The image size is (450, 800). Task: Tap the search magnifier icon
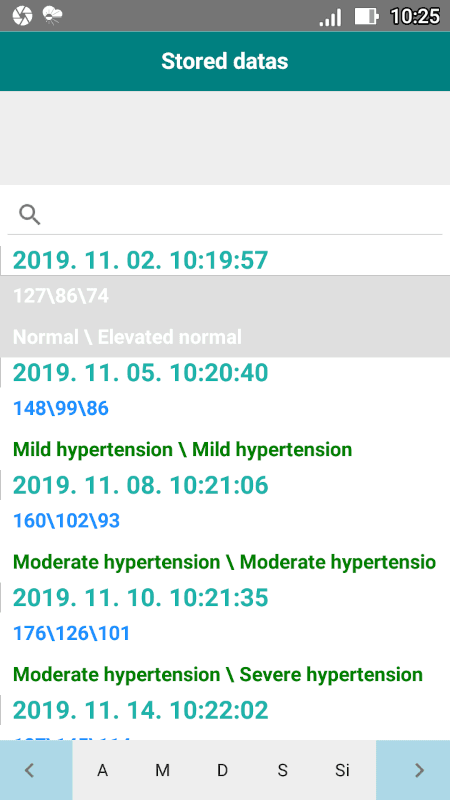coord(30,215)
